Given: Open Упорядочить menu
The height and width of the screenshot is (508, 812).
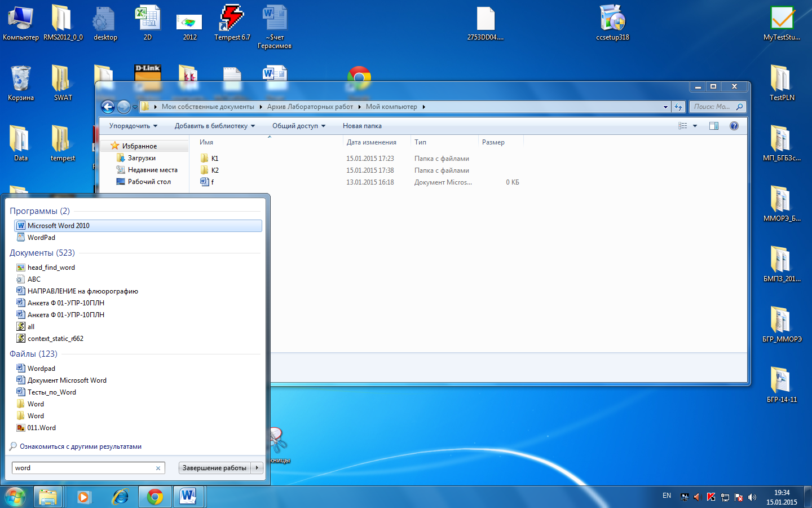Looking at the screenshot, I should [133, 126].
